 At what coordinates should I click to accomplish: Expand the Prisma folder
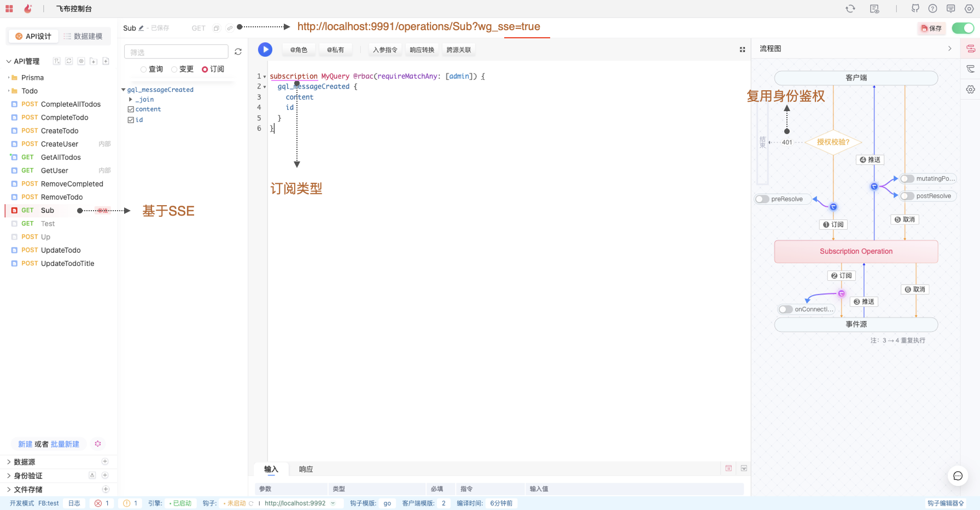9,78
